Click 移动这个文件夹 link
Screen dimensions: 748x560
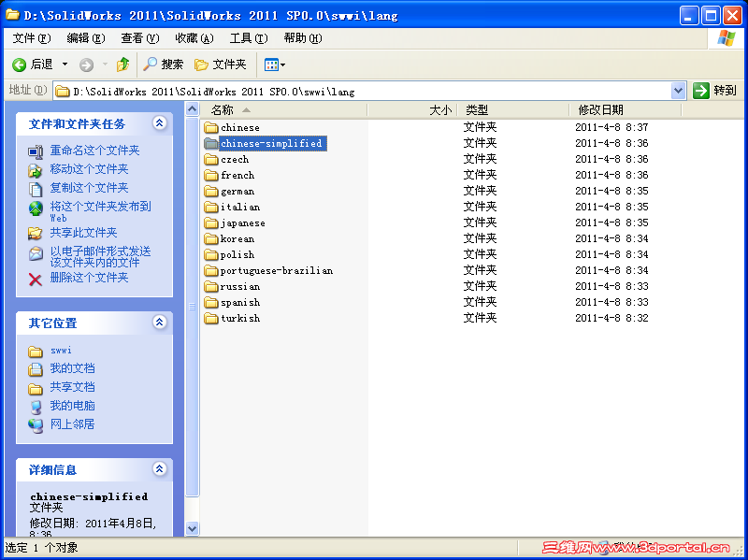(x=89, y=169)
